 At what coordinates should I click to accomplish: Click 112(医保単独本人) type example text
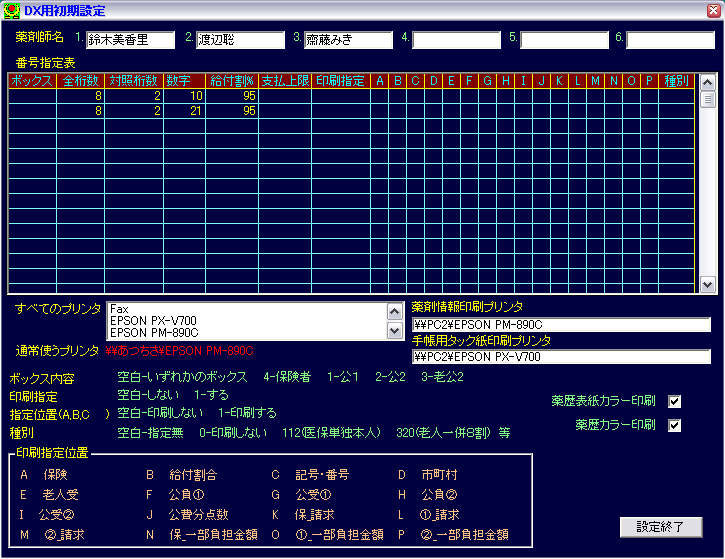point(331,433)
